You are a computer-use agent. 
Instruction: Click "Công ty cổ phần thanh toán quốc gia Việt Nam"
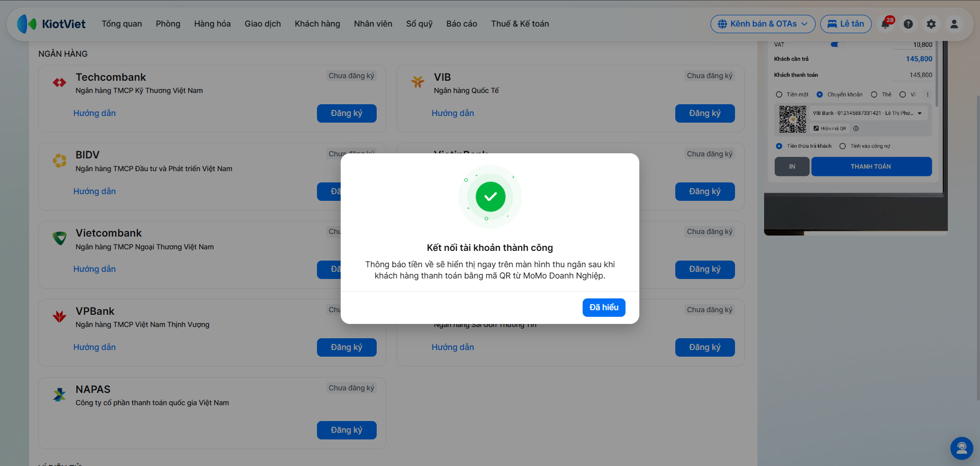152,403
